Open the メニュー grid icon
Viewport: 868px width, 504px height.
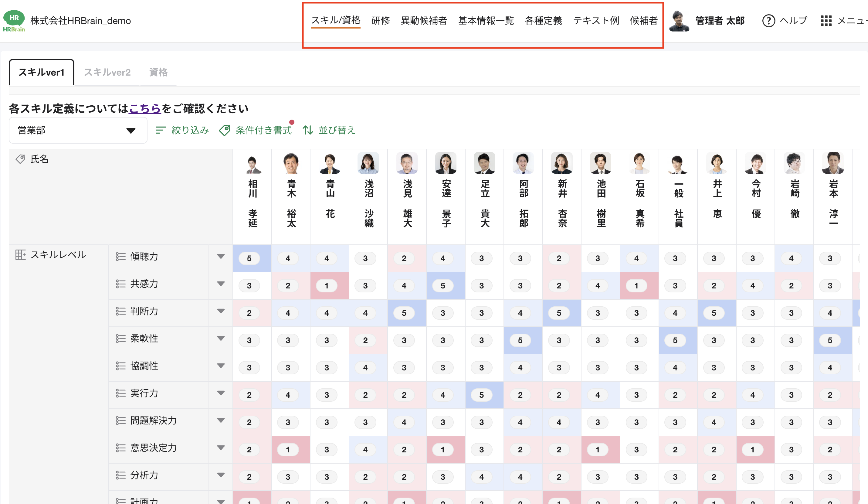coord(826,21)
